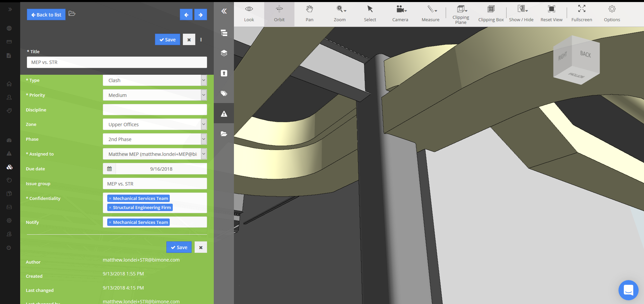Open the Camera tool menu
644x304 pixels.
400,14
